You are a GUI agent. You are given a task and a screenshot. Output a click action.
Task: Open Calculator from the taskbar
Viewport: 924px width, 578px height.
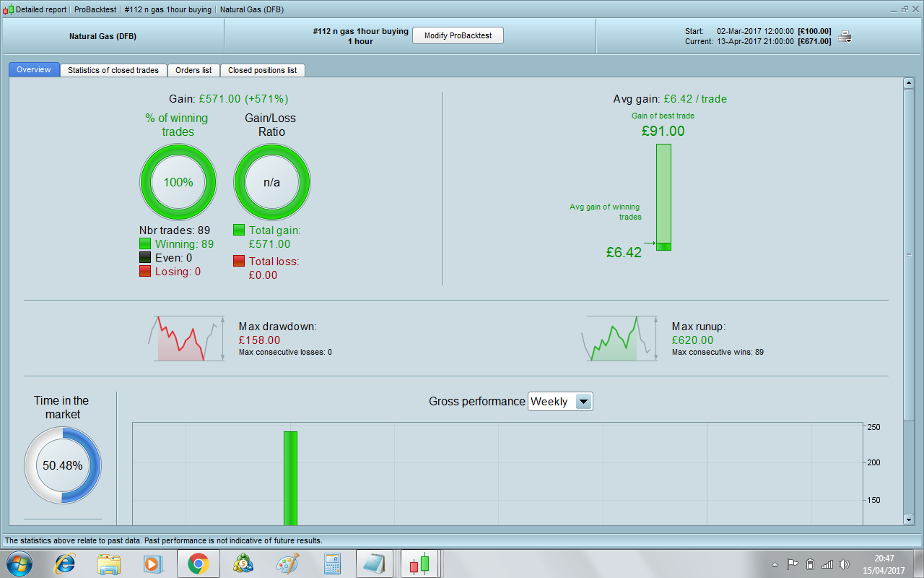(x=332, y=564)
